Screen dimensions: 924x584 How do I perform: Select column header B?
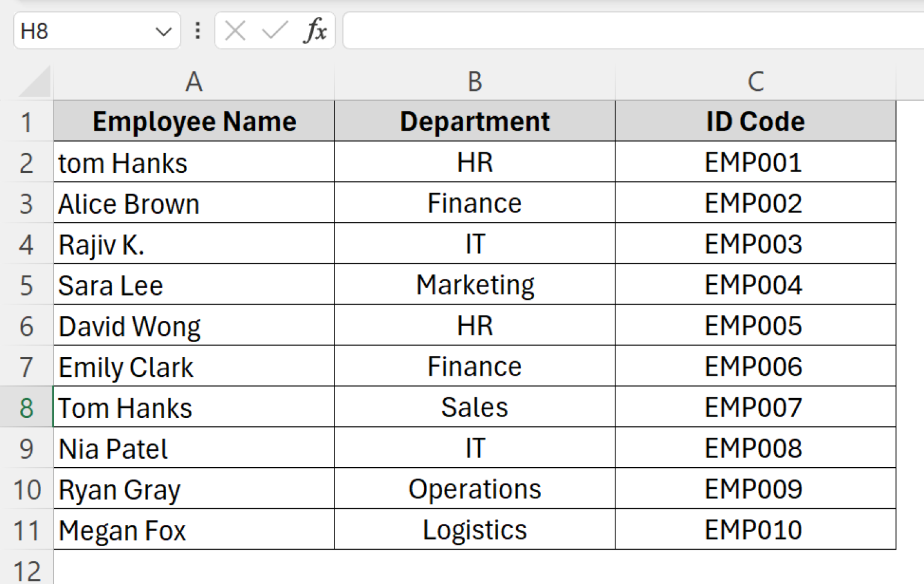coord(475,81)
